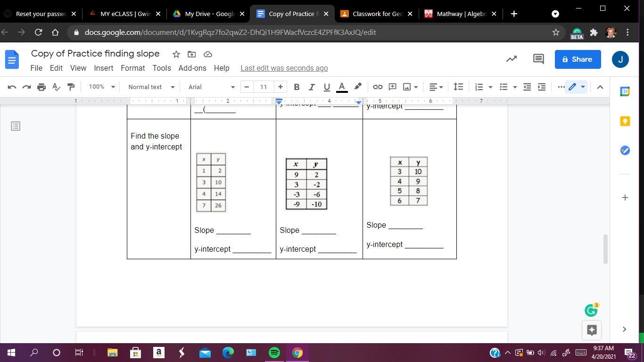The width and height of the screenshot is (644, 362).
Task: Hide the menus with the collapse arrow
Action: [x=600, y=87]
